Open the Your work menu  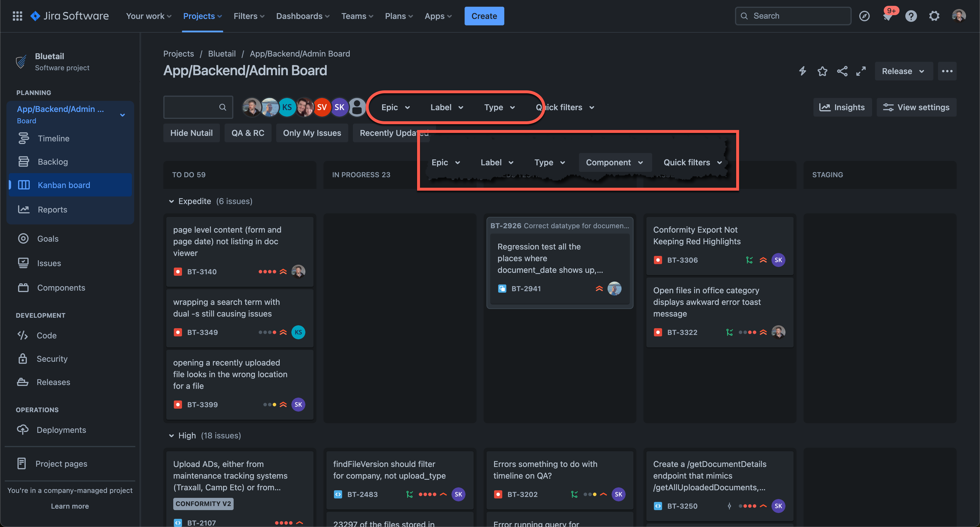(x=149, y=16)
